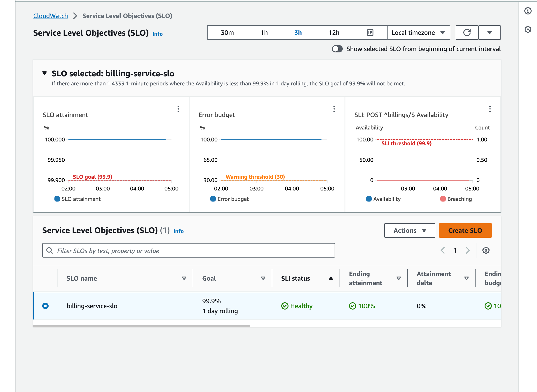Click the Create SLO button
537x392 pixels.
465,230
